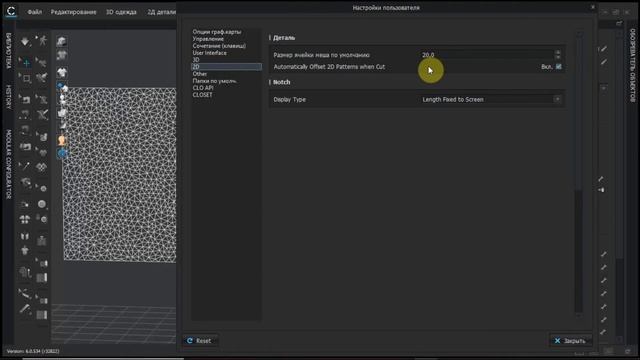This screenshot has height=360, width=640.
Task: Open the HISTORY side tab
Action: 9,97
